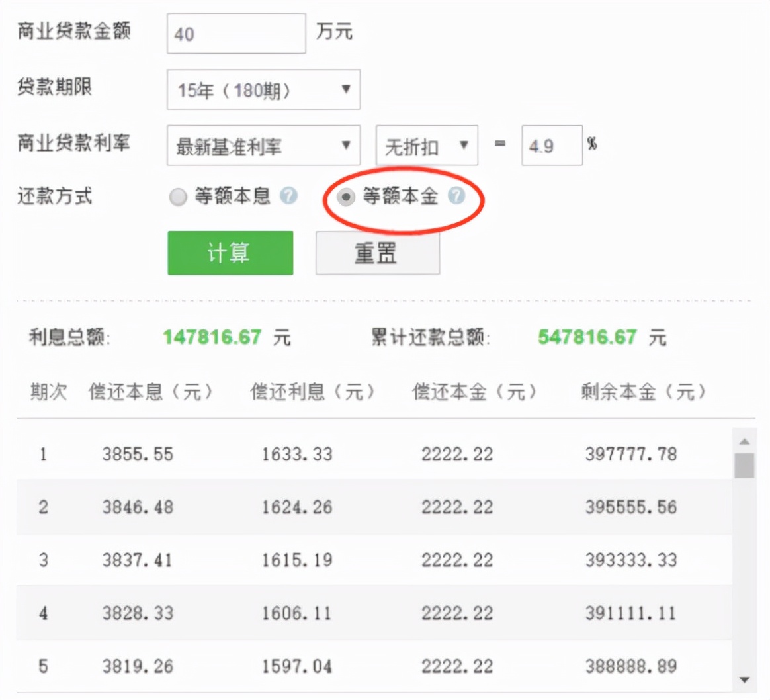This screenshot has height=700, width=770.
Task: Click cell 3855.55 in period 1
Action: pos(138,454)
